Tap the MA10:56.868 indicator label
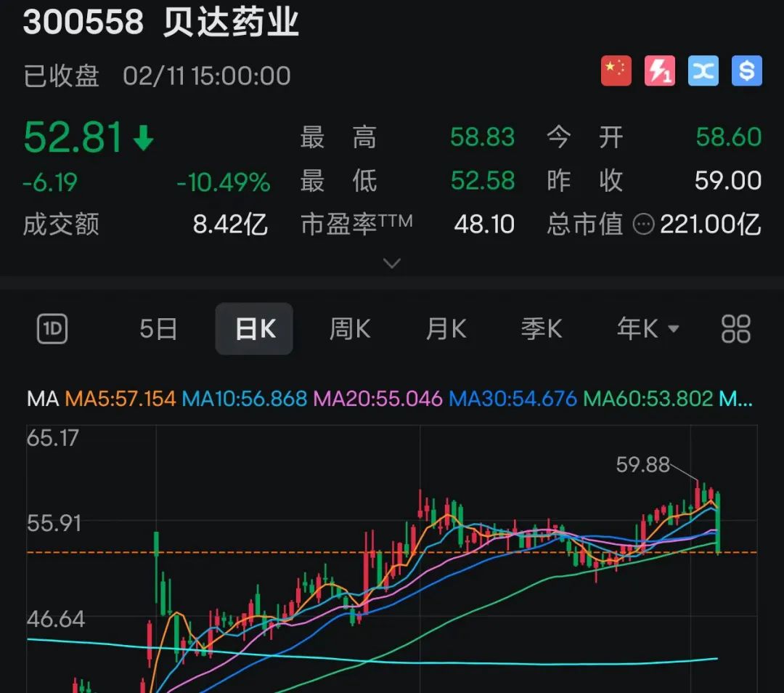 click(245, 399)
